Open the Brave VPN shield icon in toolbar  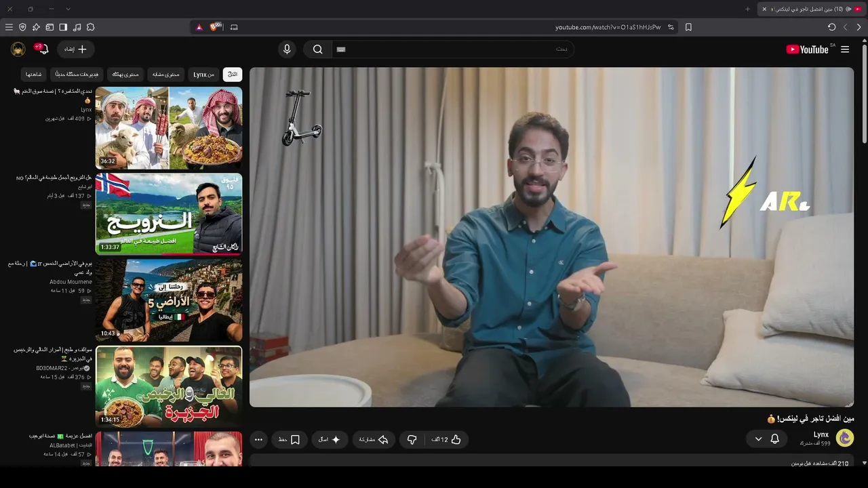[x=22, y=27]
